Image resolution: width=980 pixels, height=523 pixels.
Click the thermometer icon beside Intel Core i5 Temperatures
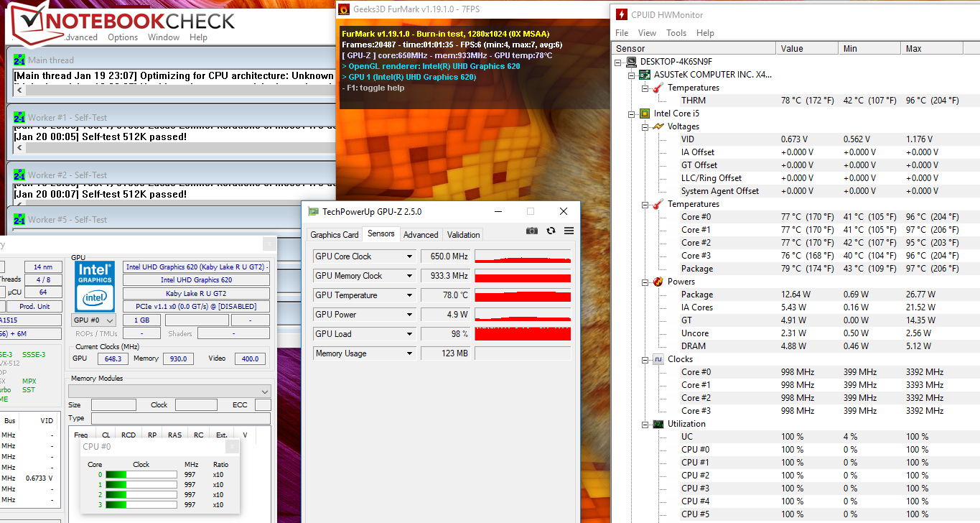click(658, 204)
